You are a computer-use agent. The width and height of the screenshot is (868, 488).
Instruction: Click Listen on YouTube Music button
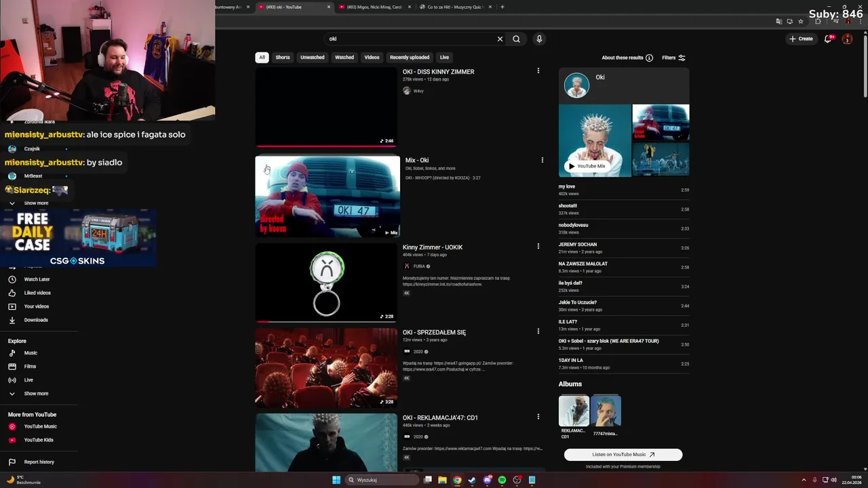(623, 455)
